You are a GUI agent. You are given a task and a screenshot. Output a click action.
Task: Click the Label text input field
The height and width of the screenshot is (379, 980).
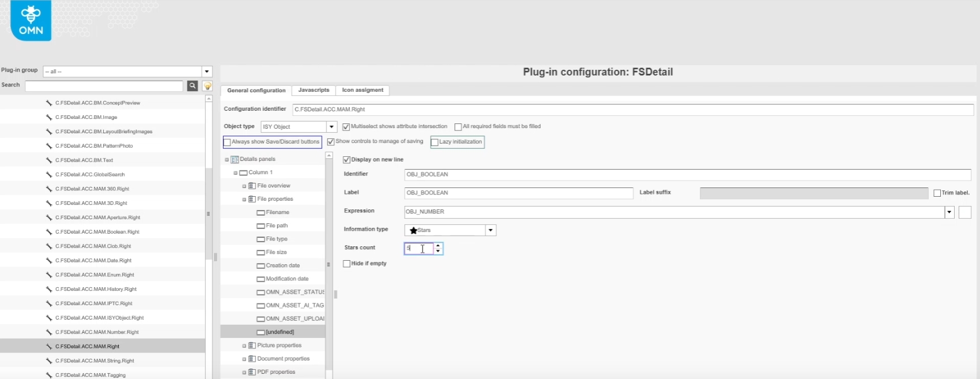pyautogui.click(x=518, y=193)
